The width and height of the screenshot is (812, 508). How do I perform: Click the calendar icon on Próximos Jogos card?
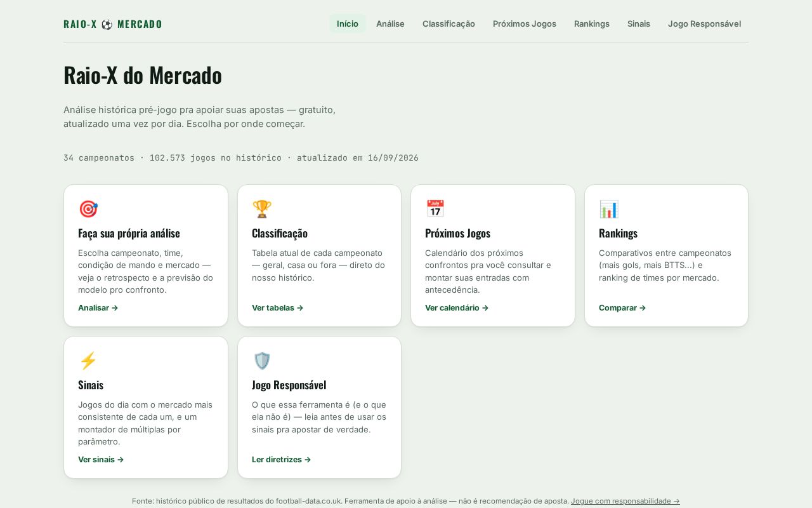pos(435,209)
